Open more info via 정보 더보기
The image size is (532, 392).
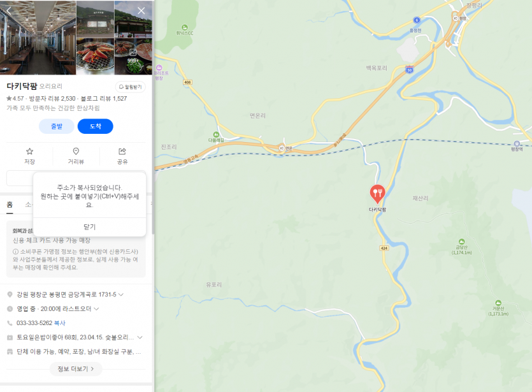(x=76, y=369)
